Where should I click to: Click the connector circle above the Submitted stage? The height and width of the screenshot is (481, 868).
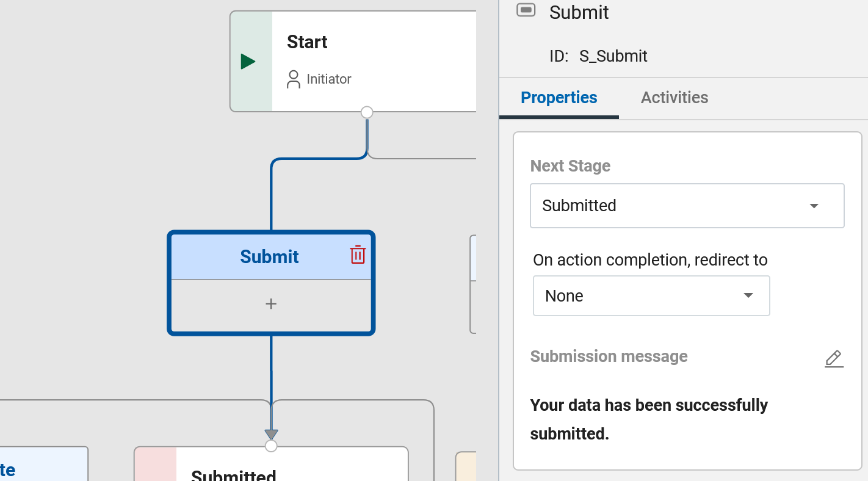271,446
